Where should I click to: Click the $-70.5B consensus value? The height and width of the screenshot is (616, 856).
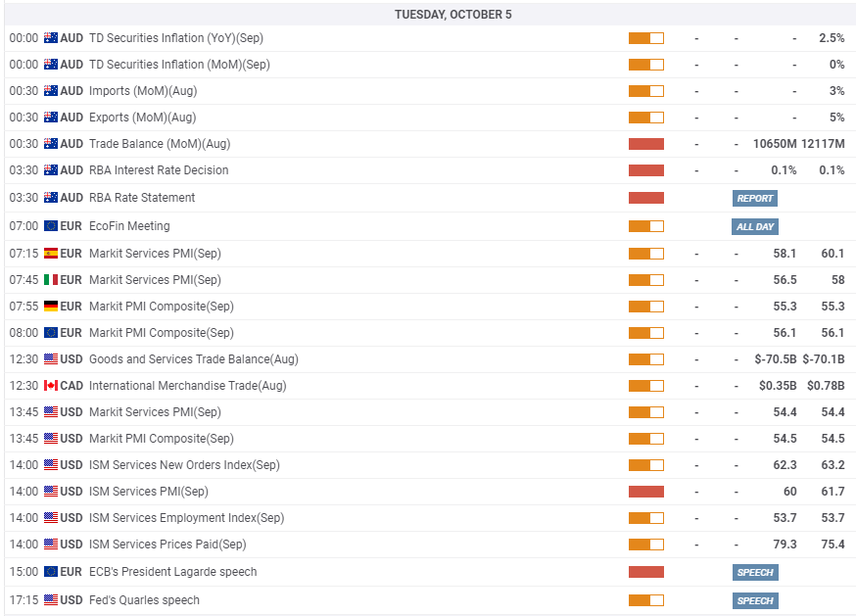(x=776, y=359)
